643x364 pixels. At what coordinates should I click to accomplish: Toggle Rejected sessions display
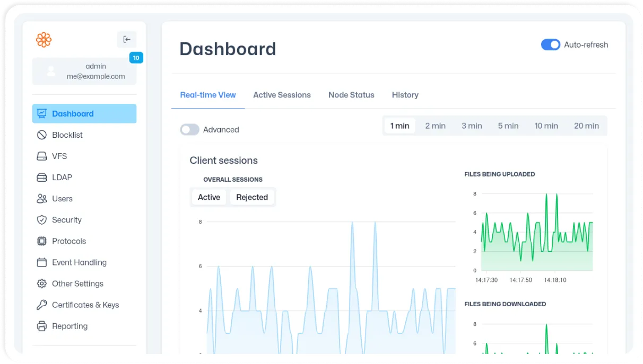(x=252, y=197)
